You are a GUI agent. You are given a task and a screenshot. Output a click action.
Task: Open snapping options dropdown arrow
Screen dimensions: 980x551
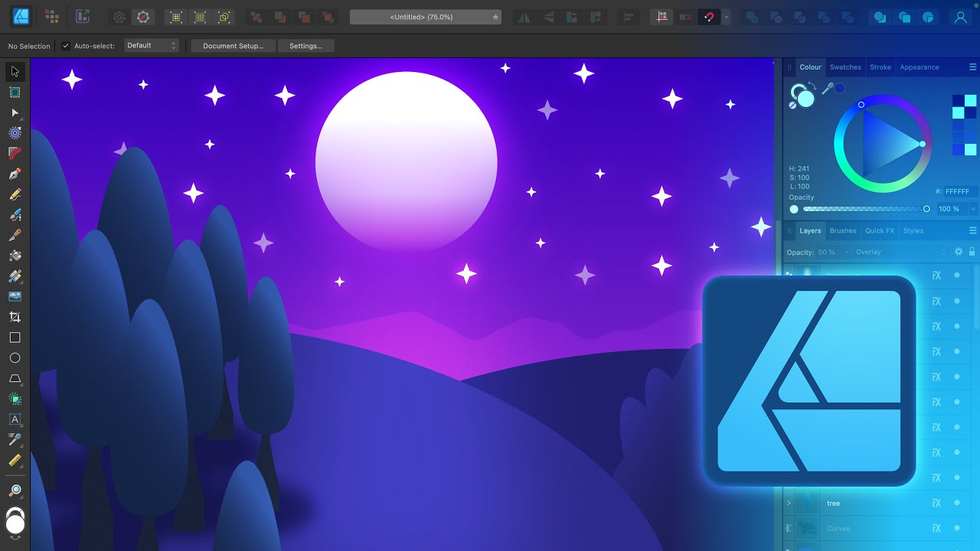(726, 17)
